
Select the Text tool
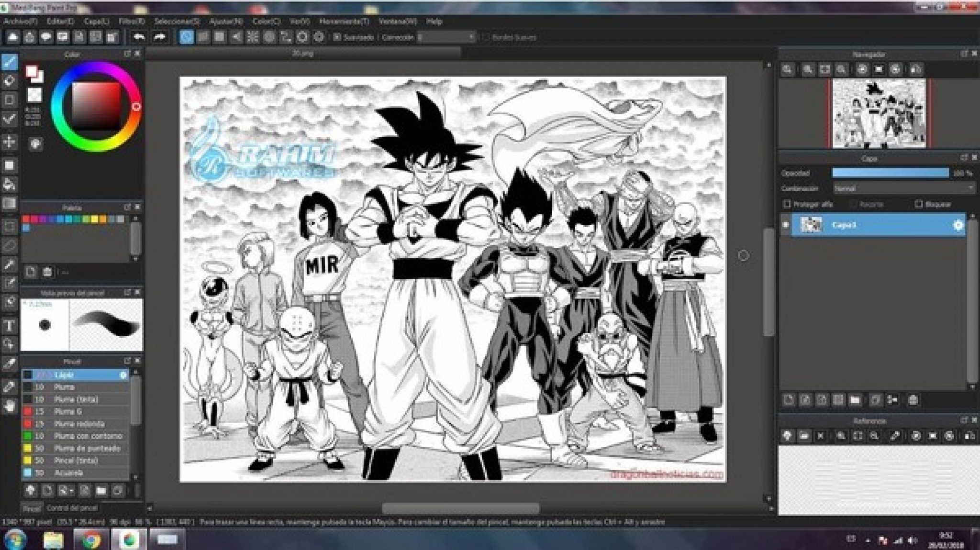[9, 326]
